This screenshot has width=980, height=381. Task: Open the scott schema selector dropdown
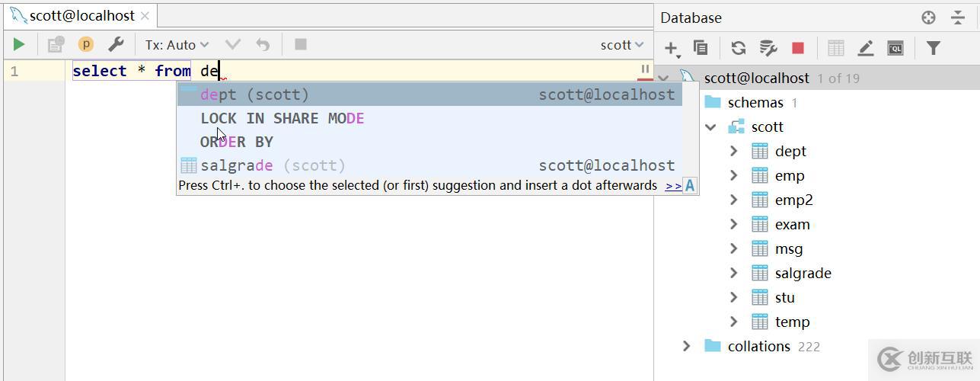point(621,45)
